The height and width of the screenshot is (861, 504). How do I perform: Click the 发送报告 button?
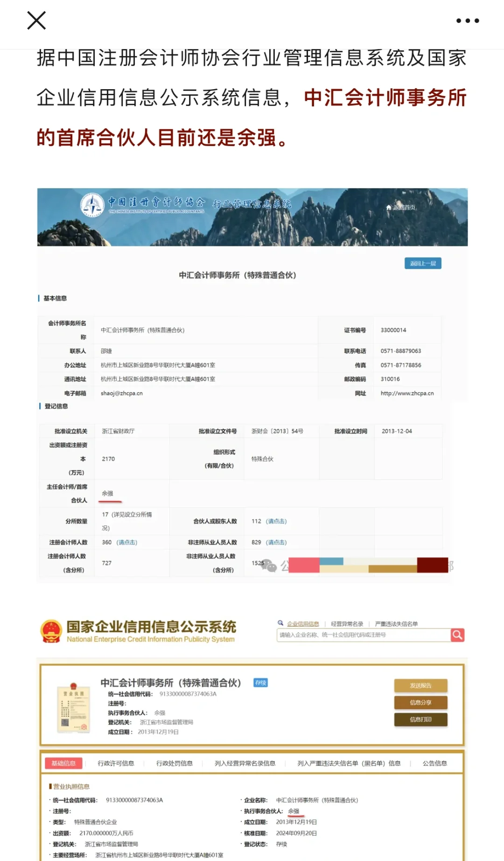(421, 686)
